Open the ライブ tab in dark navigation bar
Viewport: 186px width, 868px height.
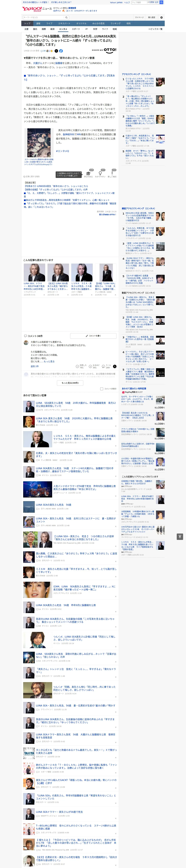tap(49, 24)
